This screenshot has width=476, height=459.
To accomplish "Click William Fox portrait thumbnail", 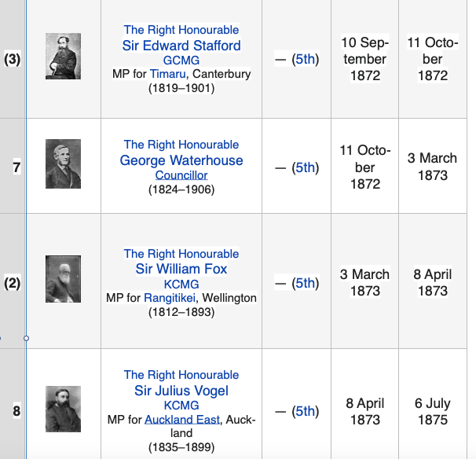I will coord(63,279).
